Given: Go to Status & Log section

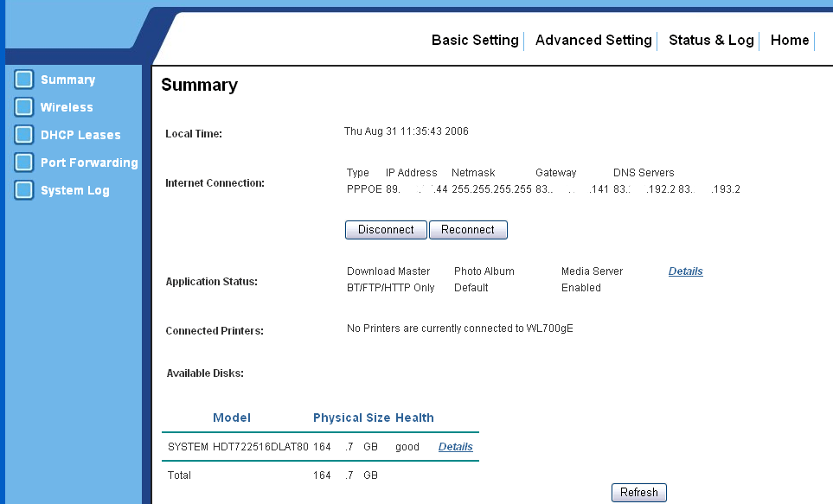Looking at the screenshot, I should point(711,41).
